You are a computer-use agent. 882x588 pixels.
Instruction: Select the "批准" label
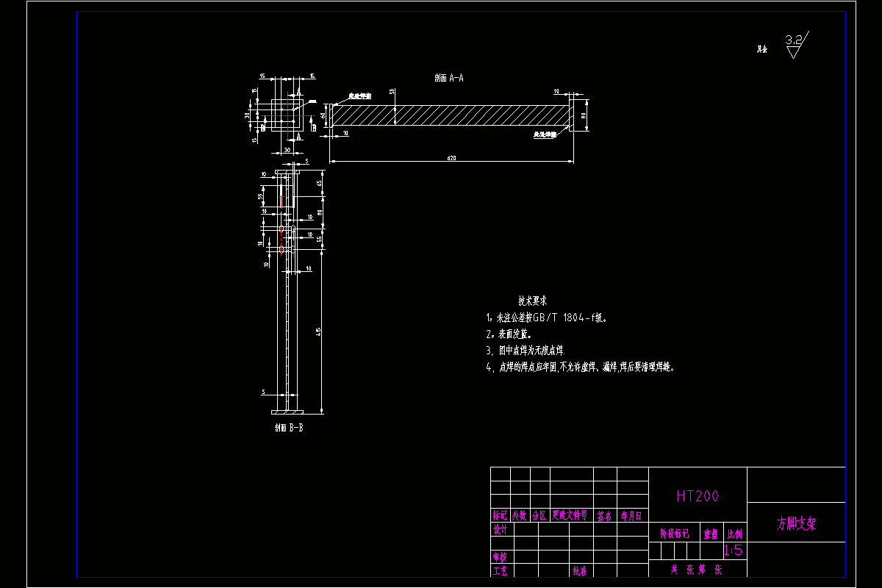point(579,570)
